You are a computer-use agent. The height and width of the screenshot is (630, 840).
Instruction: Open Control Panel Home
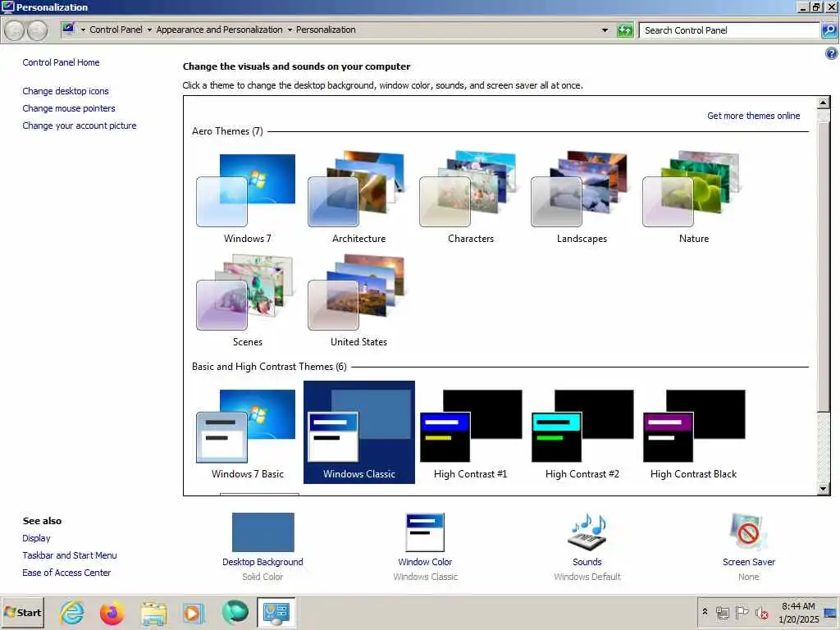[61, 62]
